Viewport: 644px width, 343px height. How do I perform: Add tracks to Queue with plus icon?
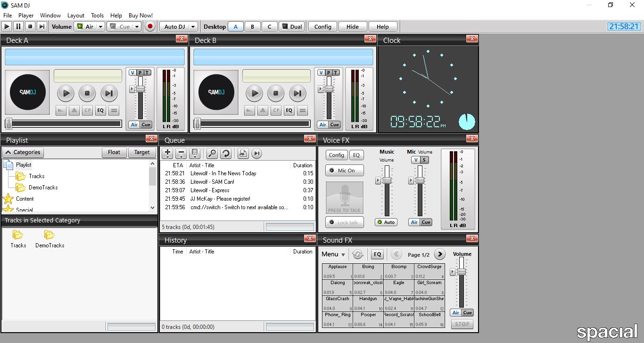[x=168, y=153]
